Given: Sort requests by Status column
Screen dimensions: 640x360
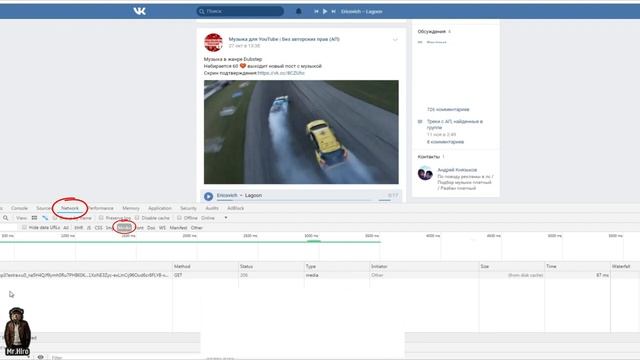Looking at the screenshot, I should click(271, 267).
